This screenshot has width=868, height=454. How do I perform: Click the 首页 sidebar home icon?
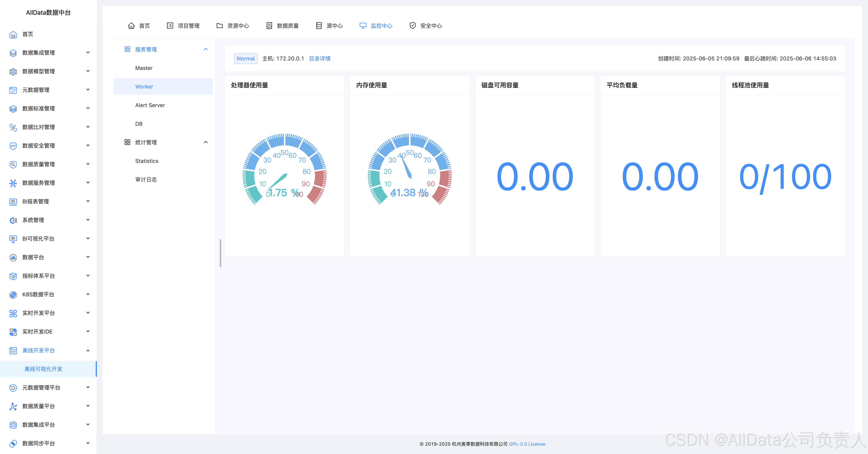(13, 34)
